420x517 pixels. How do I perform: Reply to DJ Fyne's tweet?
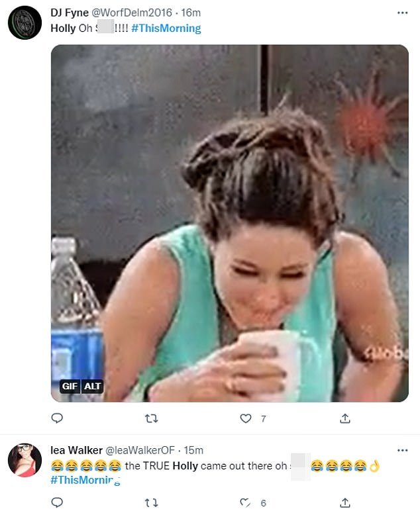(x=57, y=418)
